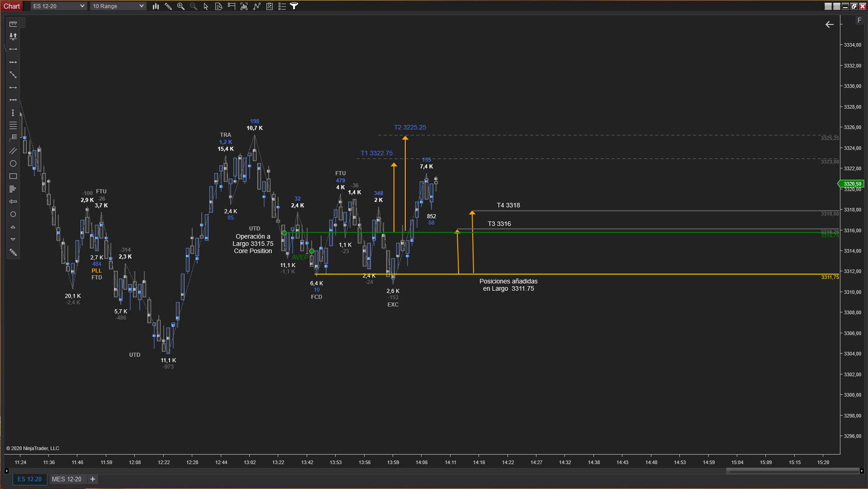Image resolution: width=868 pixels, height=489 pixels.
Task: Select the cursor pointer tool
Action: pos(206,6)
